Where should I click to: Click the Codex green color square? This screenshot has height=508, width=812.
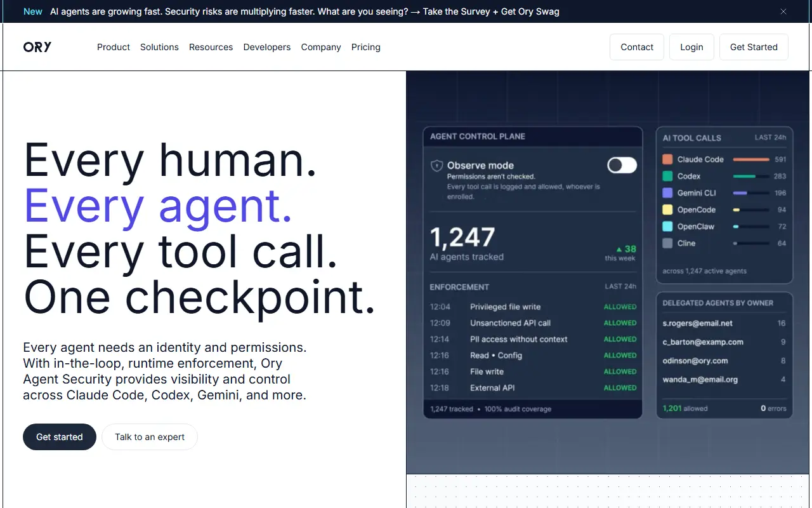(667, 176)
